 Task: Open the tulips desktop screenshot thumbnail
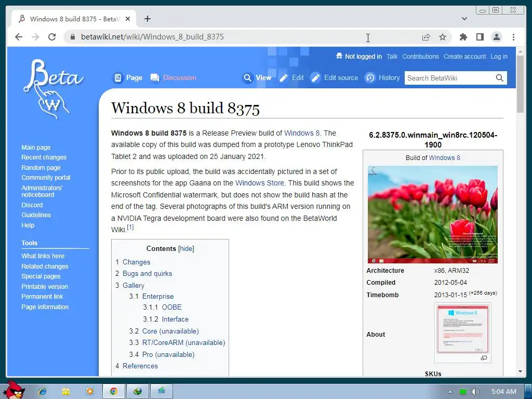433,215
